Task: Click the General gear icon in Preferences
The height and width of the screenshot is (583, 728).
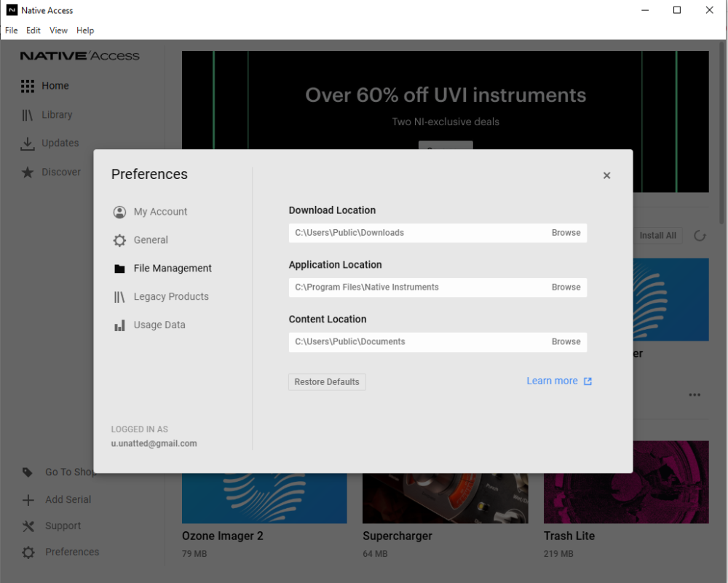Action: coord(119,240)
